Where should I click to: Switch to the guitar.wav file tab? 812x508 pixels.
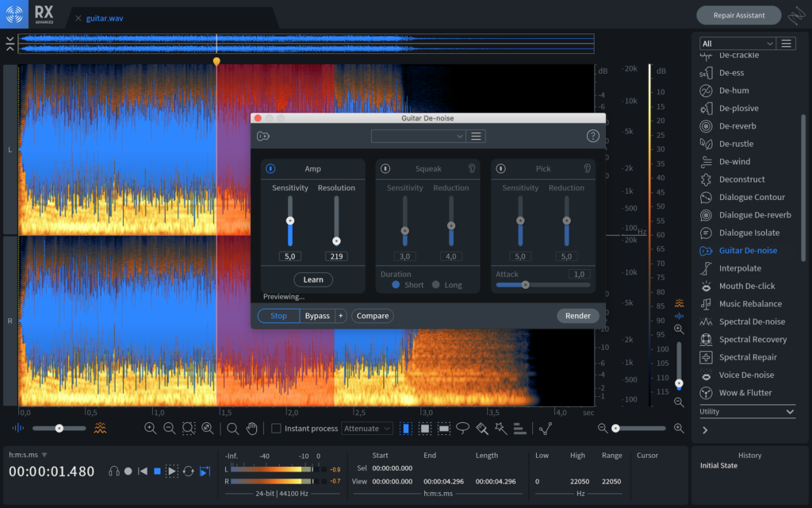click(104, 17)
